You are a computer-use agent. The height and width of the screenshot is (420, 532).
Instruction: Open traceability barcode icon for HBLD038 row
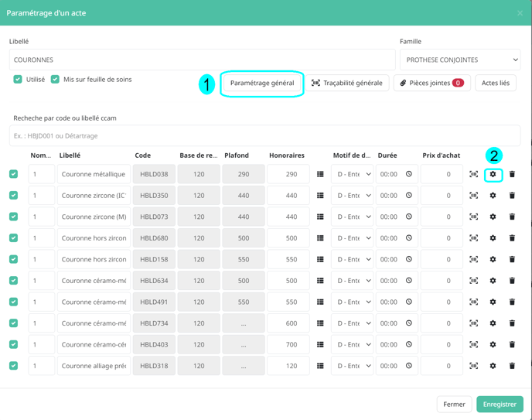(474, 174)
